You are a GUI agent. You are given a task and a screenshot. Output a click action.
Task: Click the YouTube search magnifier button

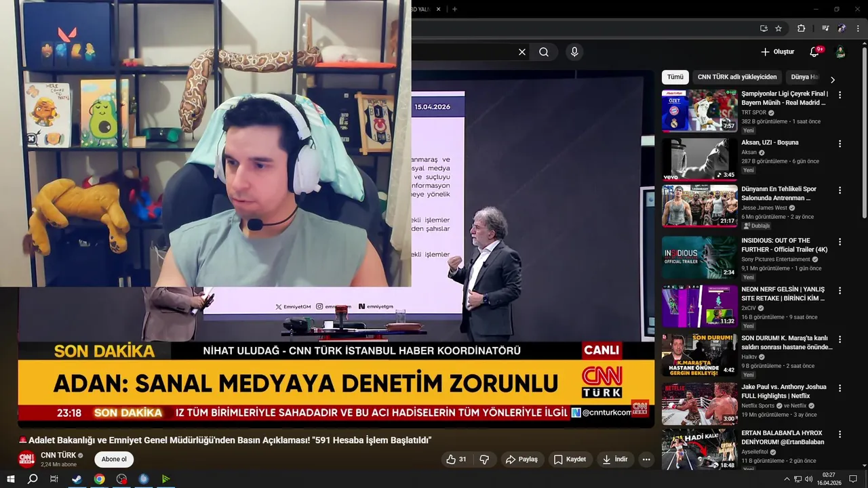tap(544, 52)
